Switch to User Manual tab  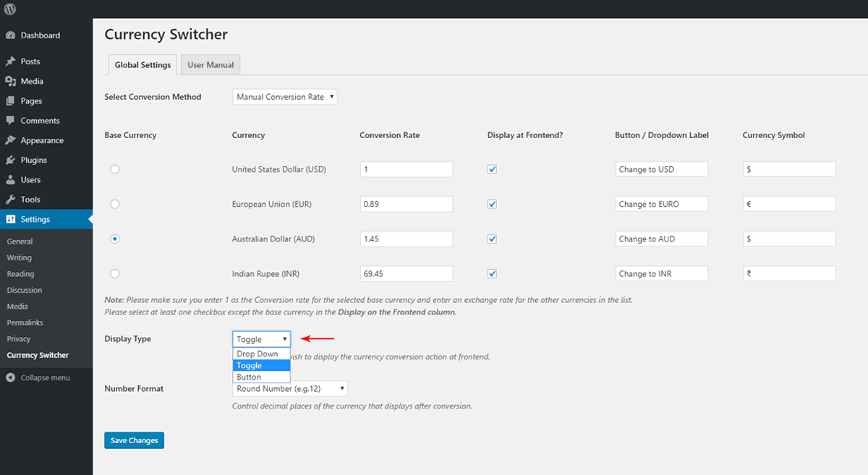pos(210,65)
